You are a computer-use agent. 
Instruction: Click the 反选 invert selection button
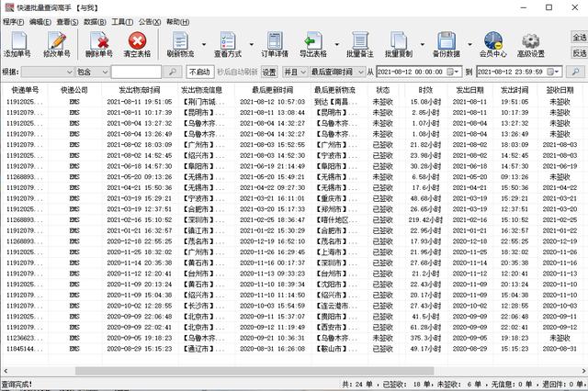click(580, 53)
